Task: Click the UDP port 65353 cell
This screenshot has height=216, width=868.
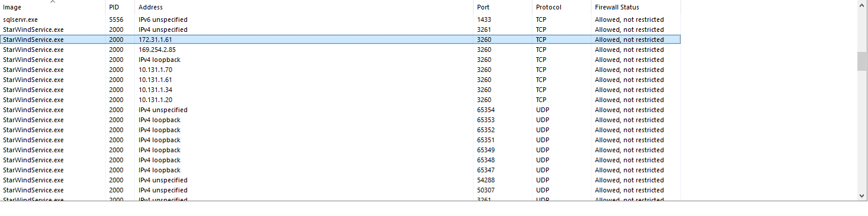Action: click(x=486, y=120)
